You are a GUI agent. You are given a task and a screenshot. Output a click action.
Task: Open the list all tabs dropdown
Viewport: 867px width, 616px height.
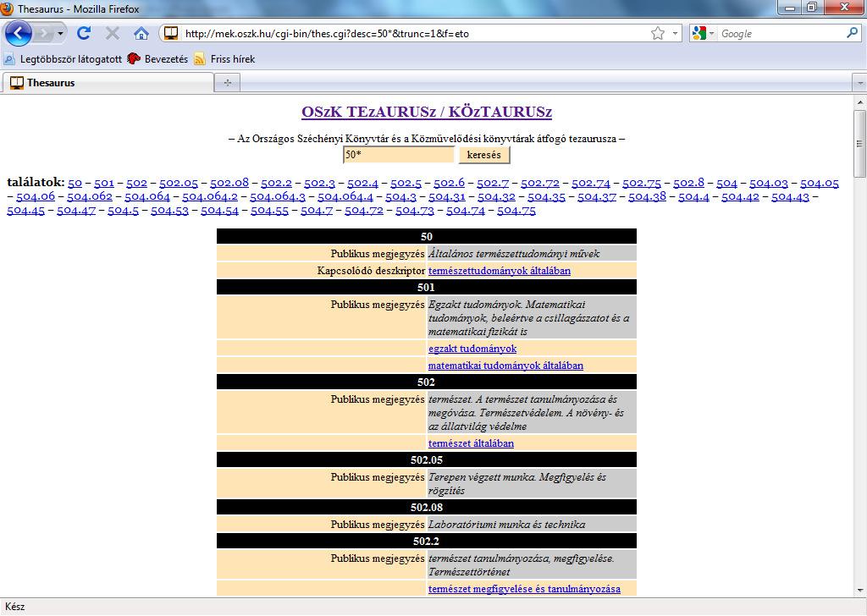859,84
